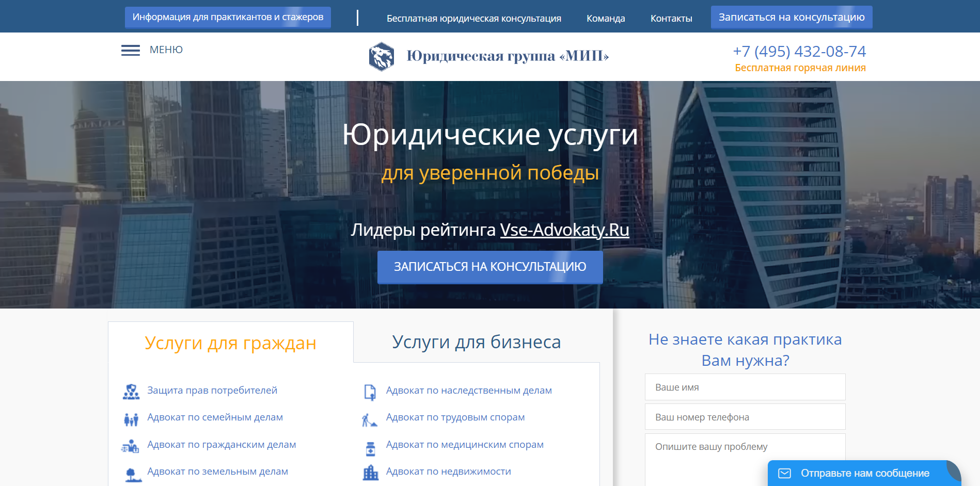Click the tree icon beside Адвокат по земельным делам

[133, 474]
